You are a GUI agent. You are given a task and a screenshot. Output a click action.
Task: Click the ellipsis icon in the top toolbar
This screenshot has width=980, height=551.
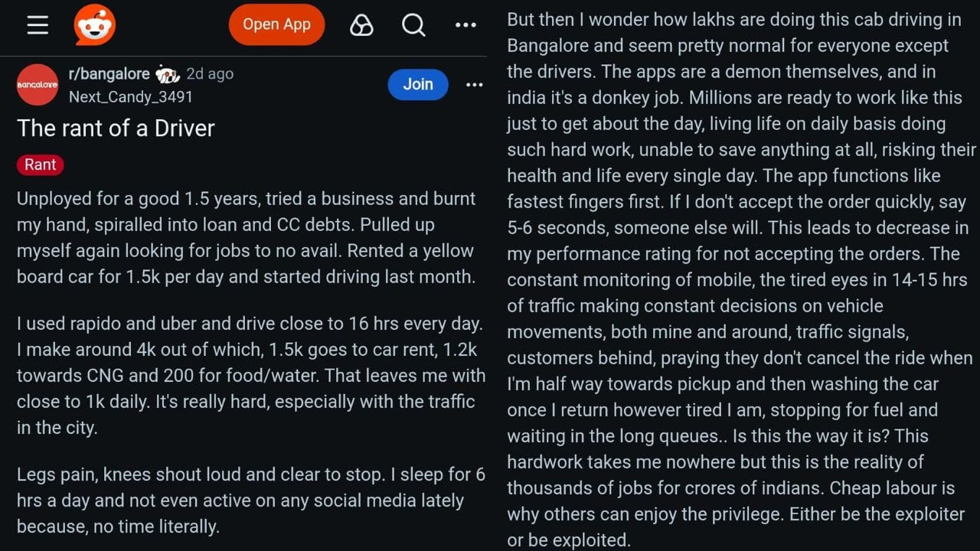(465, 24)
